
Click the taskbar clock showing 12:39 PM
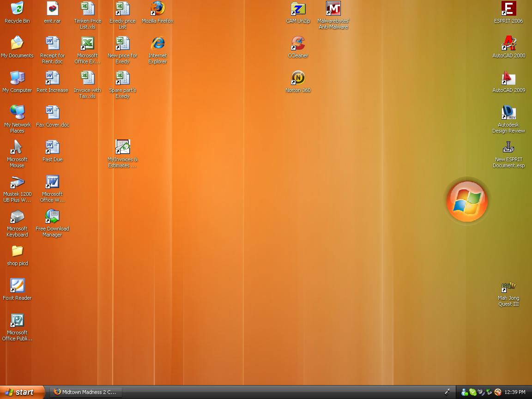click(x=515, y=393)
